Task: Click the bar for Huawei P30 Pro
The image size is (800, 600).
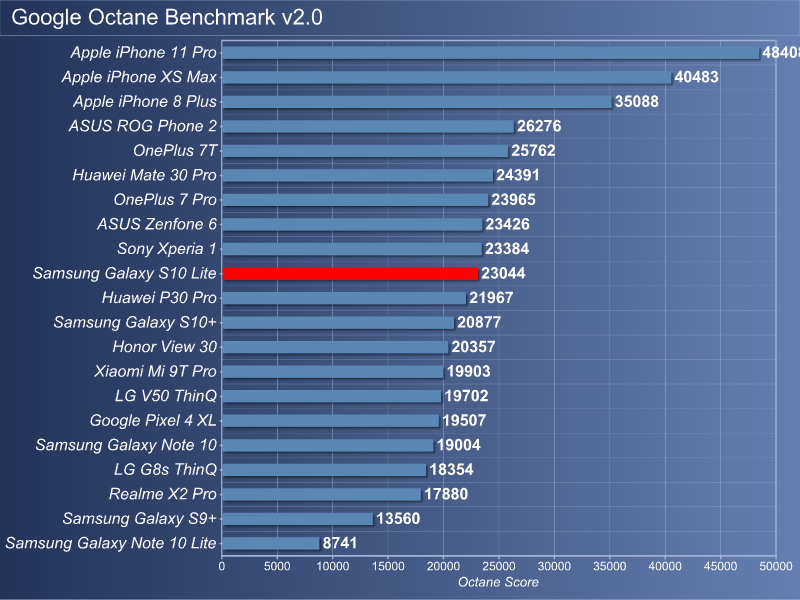Action: click(344, 298)
